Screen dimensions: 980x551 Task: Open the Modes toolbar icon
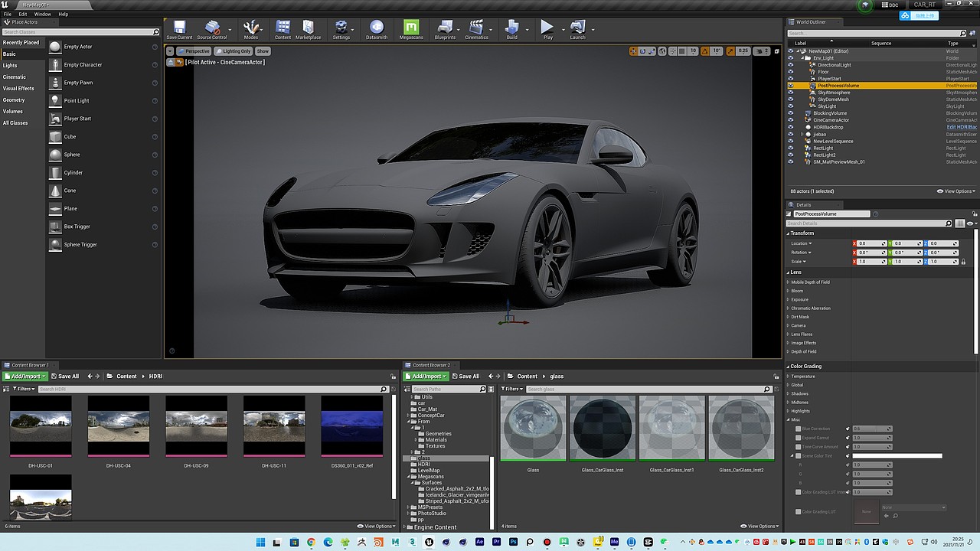tap(250, 28)
